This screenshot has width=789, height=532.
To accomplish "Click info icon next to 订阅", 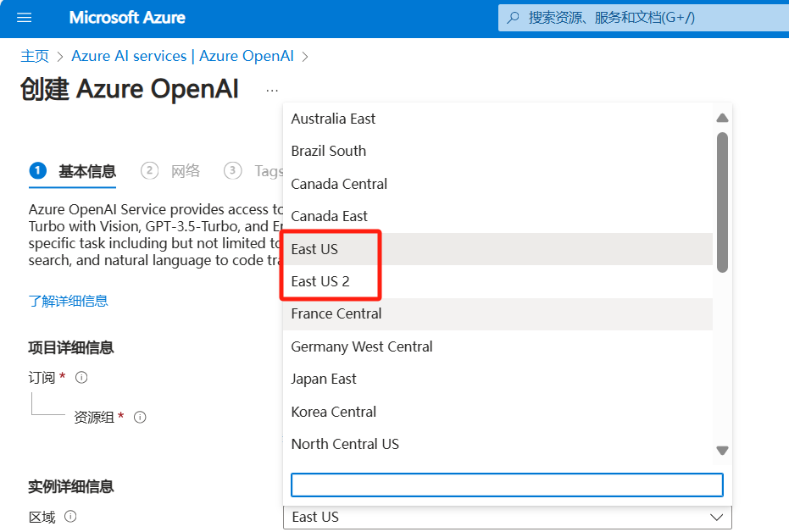I will (x=81, y=378).
